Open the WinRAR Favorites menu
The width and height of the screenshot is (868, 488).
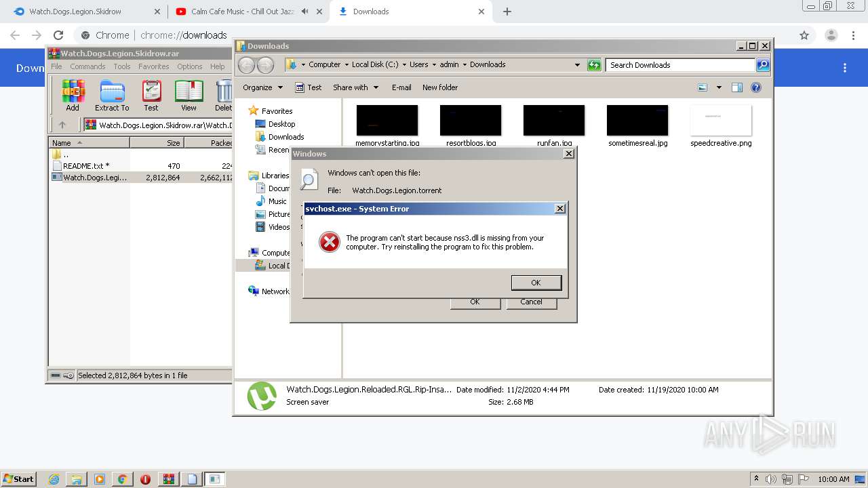pyautogui.click(x=154, y=66)
